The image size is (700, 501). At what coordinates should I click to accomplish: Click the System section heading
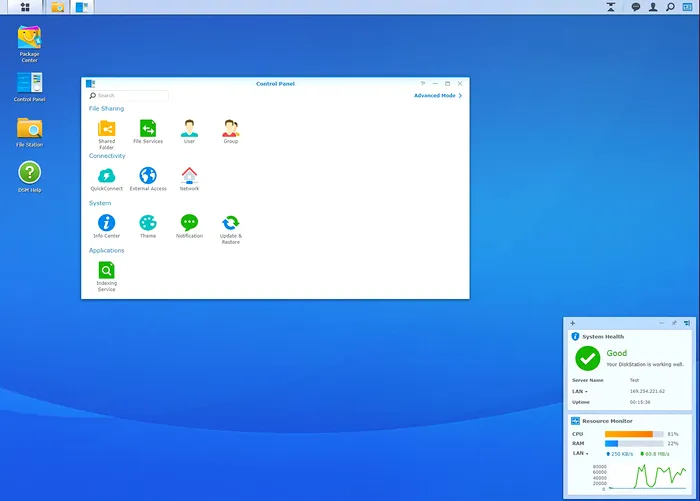[x=100, y=203]
